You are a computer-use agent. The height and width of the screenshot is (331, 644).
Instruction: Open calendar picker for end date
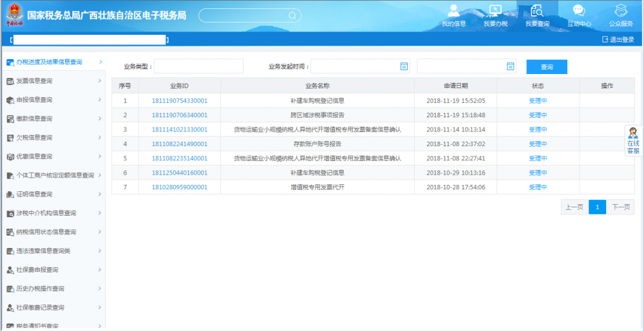511,66
